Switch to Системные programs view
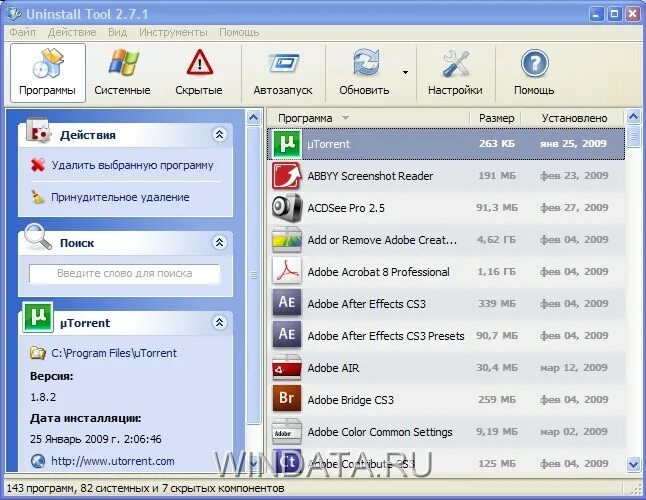The height and width of the screenshot is (500, 646). (x=122, y=73)
